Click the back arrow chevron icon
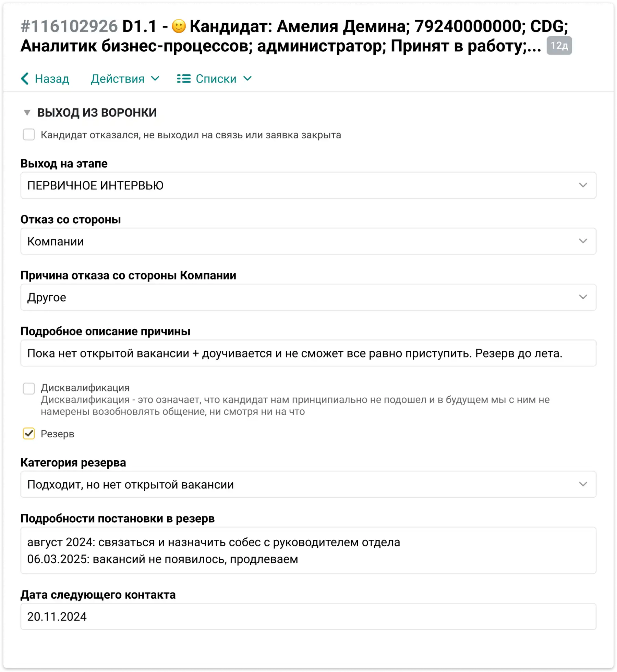 coord(25,78)
